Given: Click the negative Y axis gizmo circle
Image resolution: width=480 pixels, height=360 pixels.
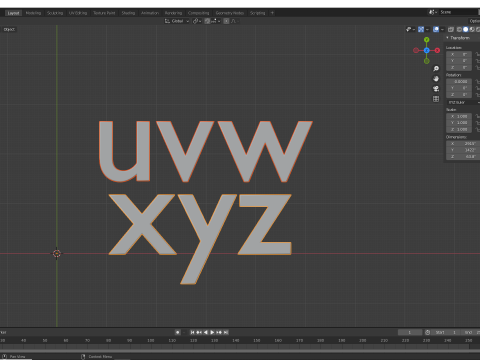Looking at the screenshot, I should [x=427, y=61].
